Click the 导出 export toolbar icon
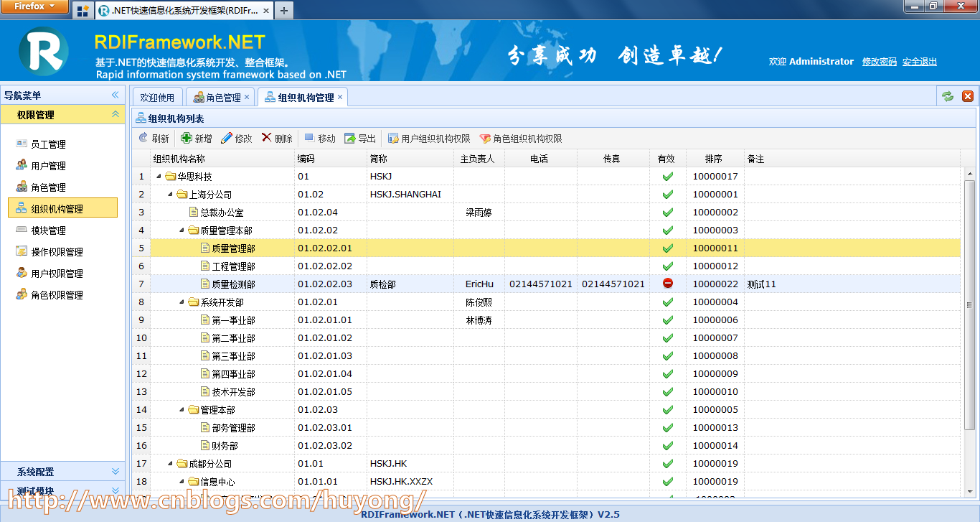 359,138
